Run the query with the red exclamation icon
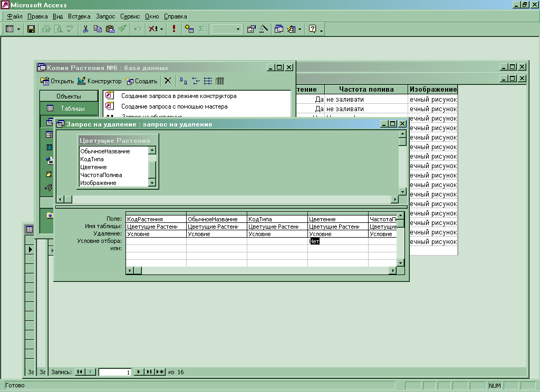This screenshot has width=540, height=392. (174, 30)
